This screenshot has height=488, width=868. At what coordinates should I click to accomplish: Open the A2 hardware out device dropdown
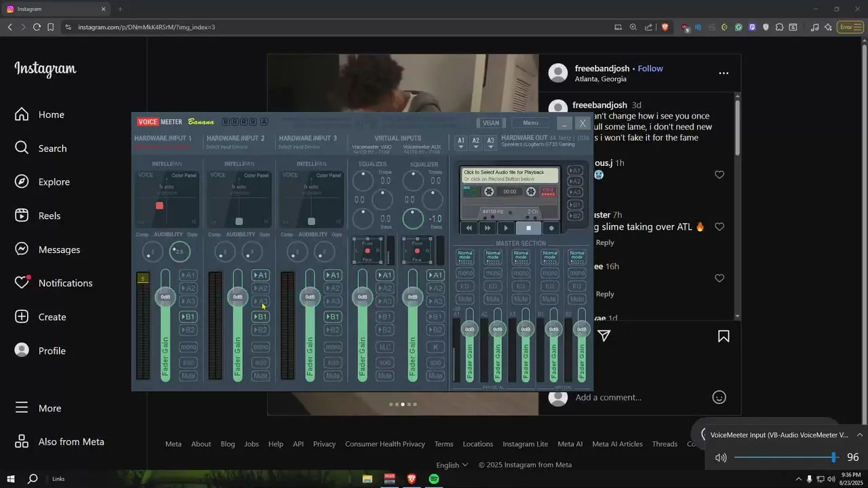[x=475, y=142]
